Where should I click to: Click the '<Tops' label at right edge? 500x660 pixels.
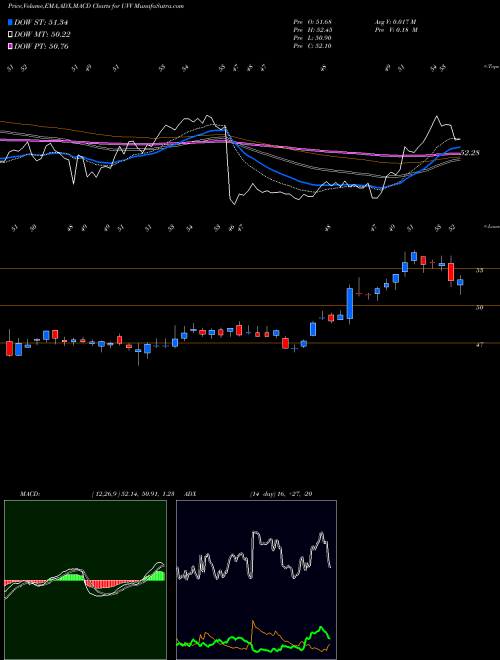click(491, 67)
